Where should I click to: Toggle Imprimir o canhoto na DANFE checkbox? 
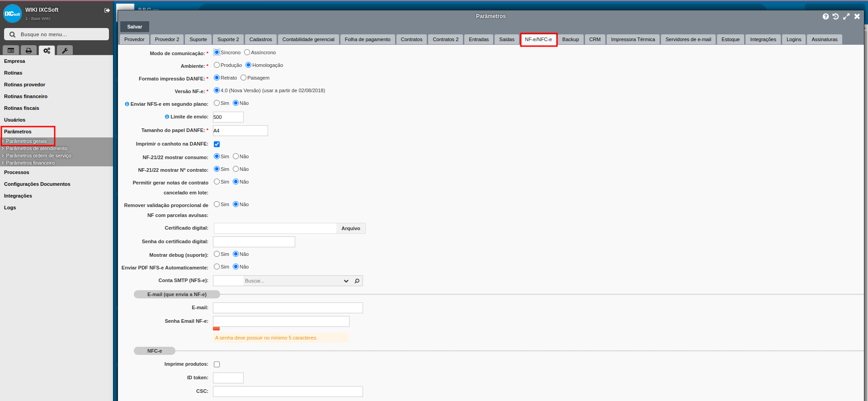(217, 144)
